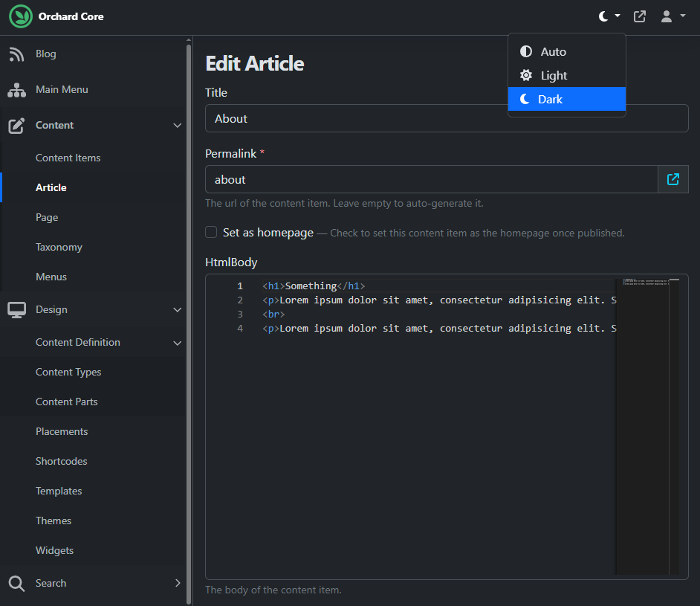Screen dimensions: 700x606
Task: Expand the Search section arrow
Action: point(178,583)
